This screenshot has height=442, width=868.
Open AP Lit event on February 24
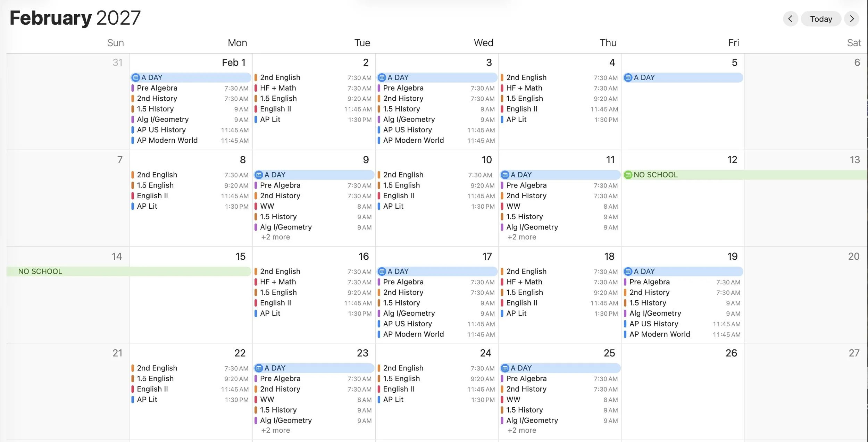pos(437,399)
